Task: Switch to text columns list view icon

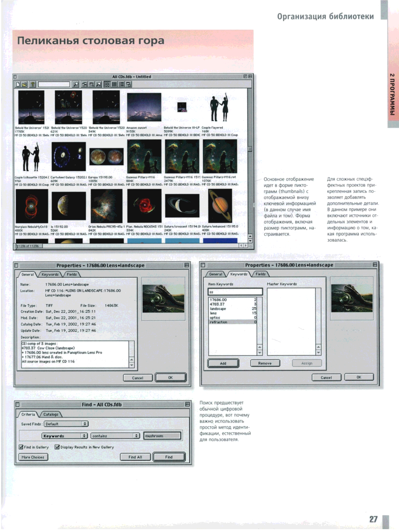Action: click(x=114, y=84)
